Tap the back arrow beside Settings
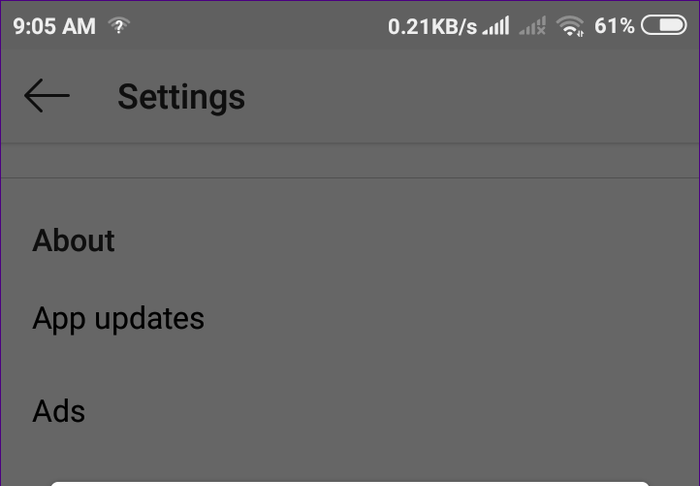The height and width of the screenshot is (486, 700). [47, 96]
